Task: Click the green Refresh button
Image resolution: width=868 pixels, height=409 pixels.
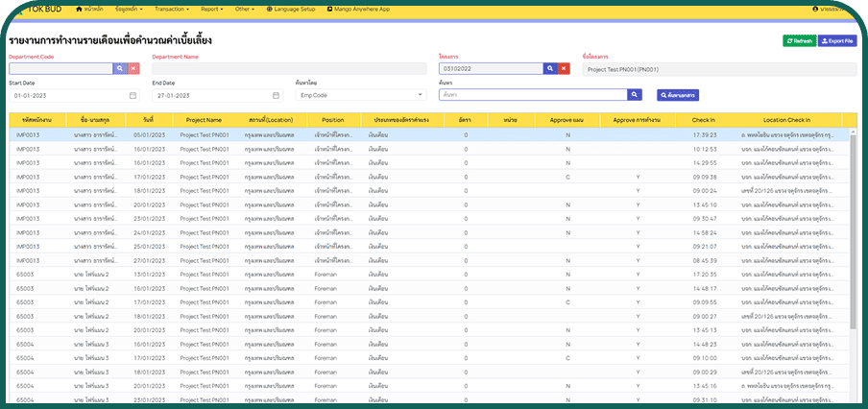Action: (799, 41)
